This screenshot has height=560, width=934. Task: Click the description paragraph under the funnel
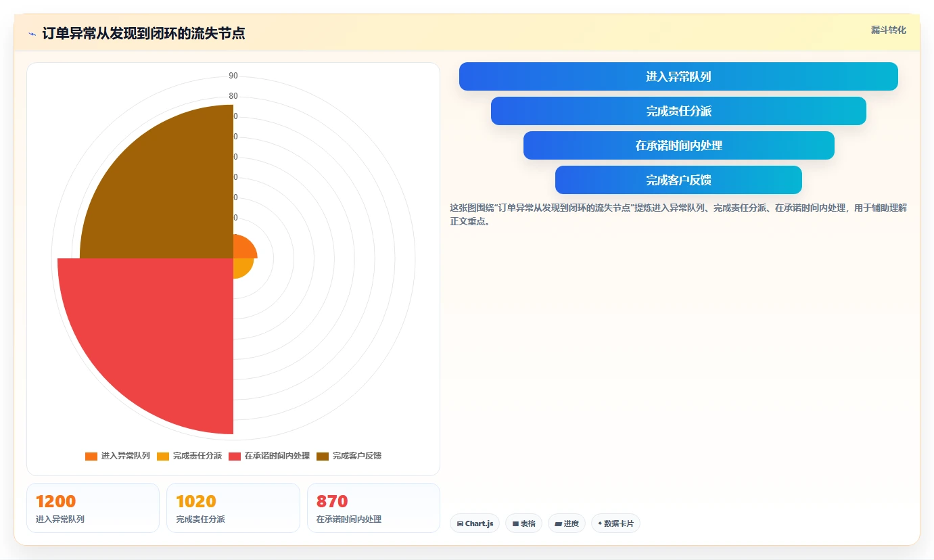point(678,214)
